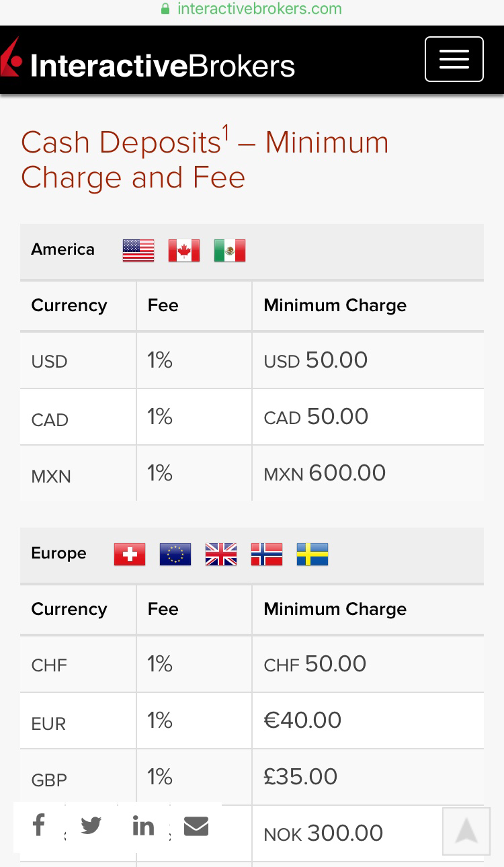Select the America region header

62,250
